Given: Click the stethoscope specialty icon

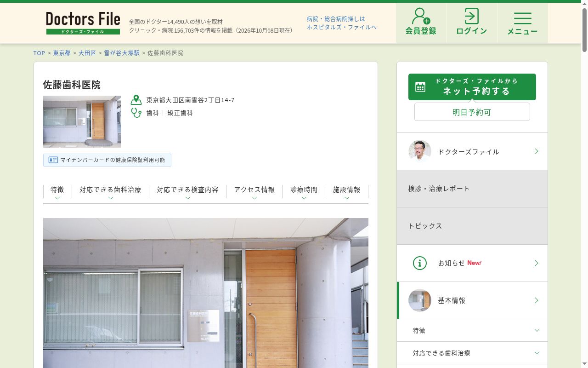Looking at the screenshot, I should point(136,113).
